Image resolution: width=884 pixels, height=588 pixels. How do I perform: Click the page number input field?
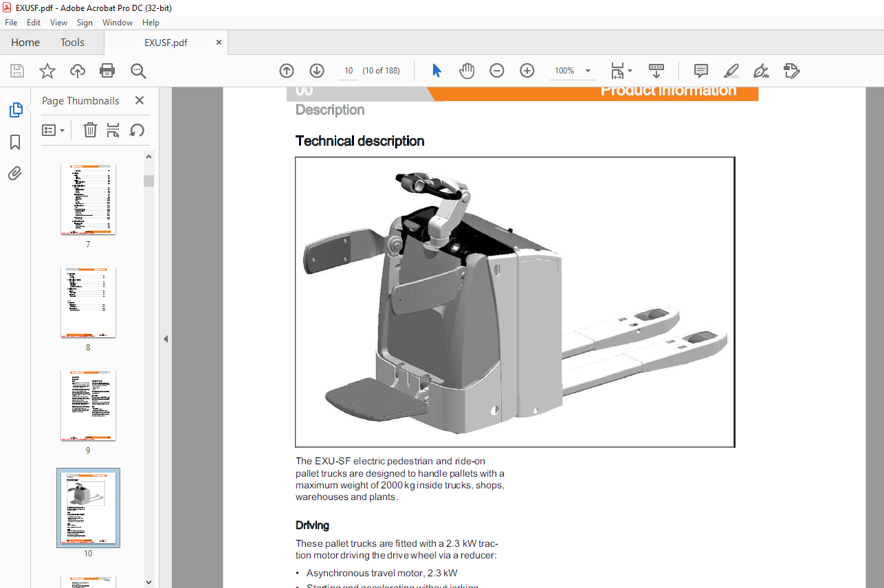point(349,71)
